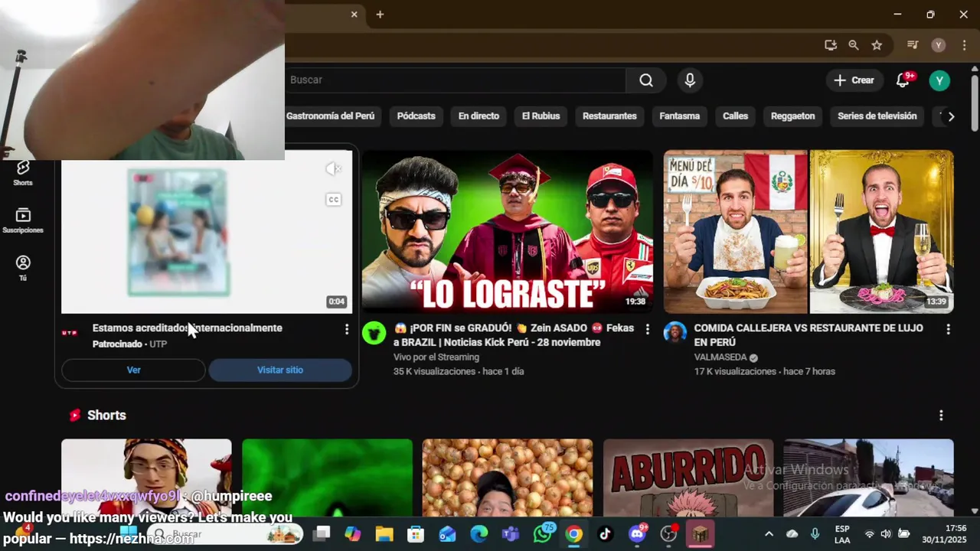Select the El Rubius chip
This screenshot has height=551, width=980.
pos(541,116)
